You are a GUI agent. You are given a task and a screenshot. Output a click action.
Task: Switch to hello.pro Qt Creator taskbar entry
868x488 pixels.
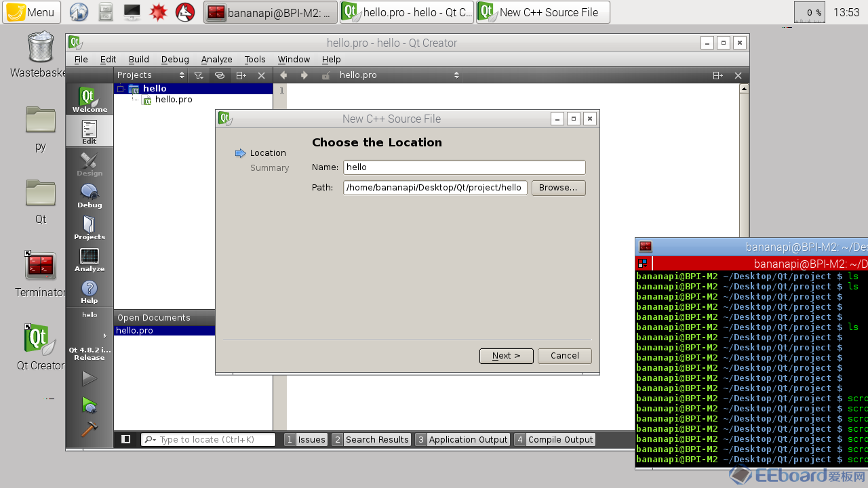click(407, 12)
